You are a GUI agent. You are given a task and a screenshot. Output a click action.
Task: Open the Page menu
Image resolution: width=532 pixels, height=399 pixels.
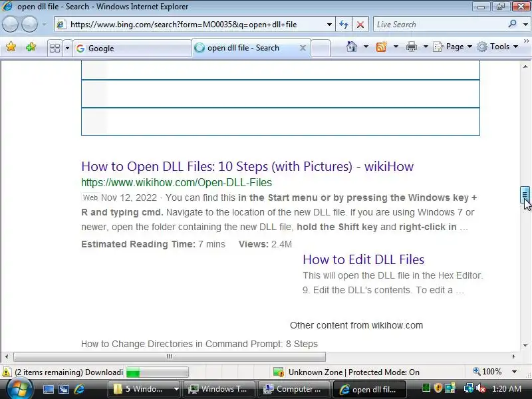[x=453, y=47]
